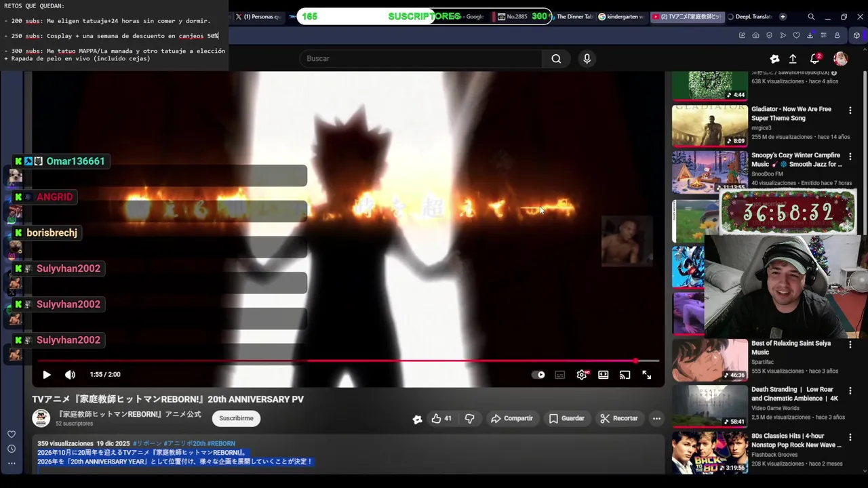
Task: Toggle subtitles with the captions icon
Action: coord(559,375)
